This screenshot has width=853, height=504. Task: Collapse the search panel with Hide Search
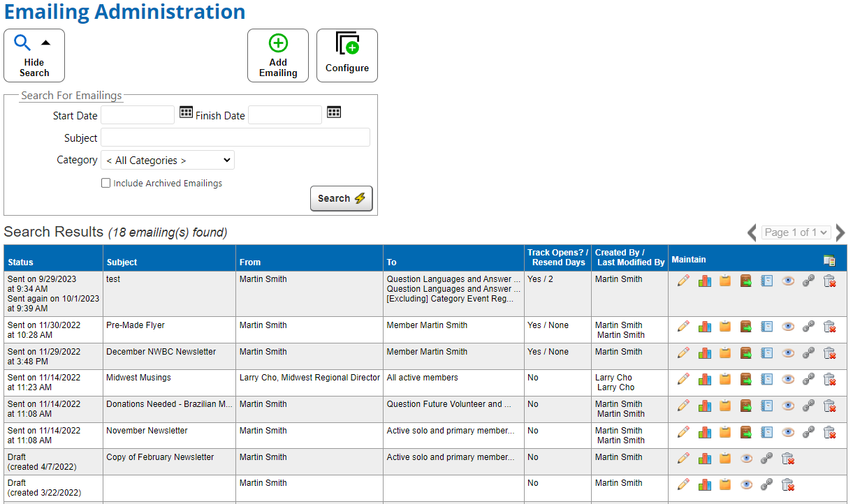(34, 55)
